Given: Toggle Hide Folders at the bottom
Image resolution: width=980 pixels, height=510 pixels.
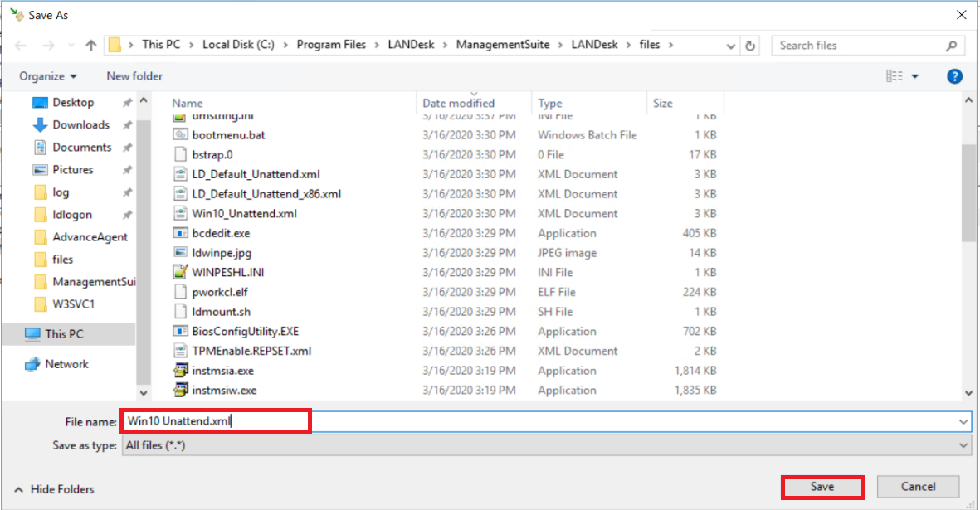Looking at the screenshot, I should 54,489.
